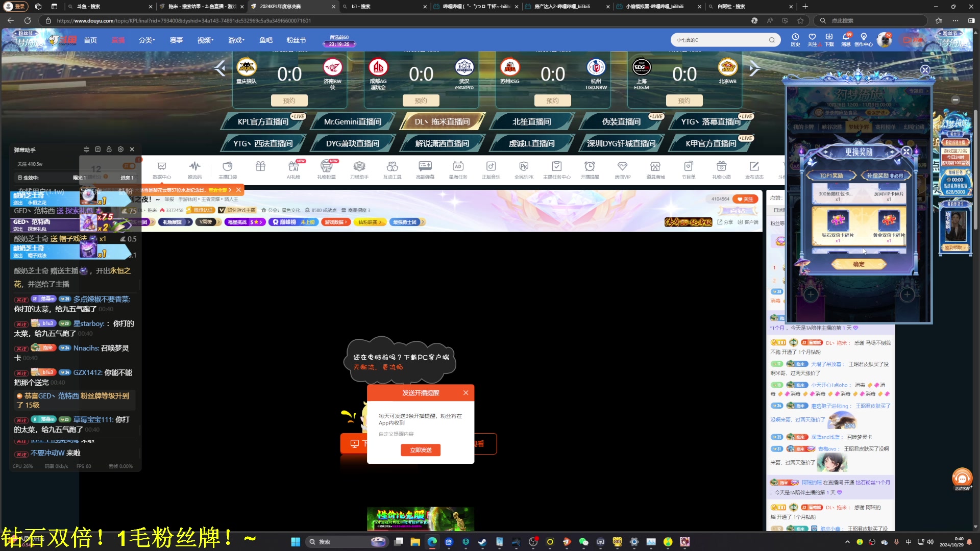Click 预约 for 重庆狼队 vs 济南RW侠
The width and height of the screenshot is (980, 551).
(x=289, y=101)
